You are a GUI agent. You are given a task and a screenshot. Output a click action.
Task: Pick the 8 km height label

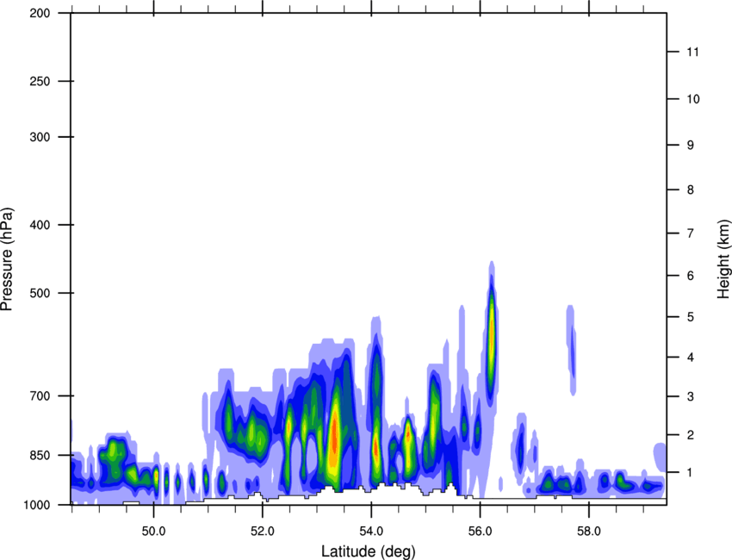tap(691, 190)
